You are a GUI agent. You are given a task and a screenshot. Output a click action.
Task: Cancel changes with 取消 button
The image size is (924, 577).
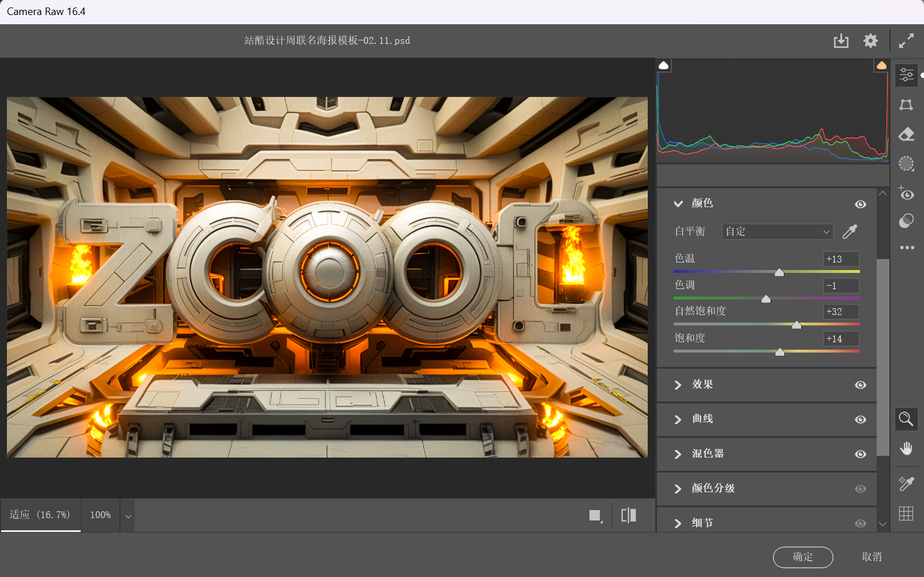coord(872,557)
